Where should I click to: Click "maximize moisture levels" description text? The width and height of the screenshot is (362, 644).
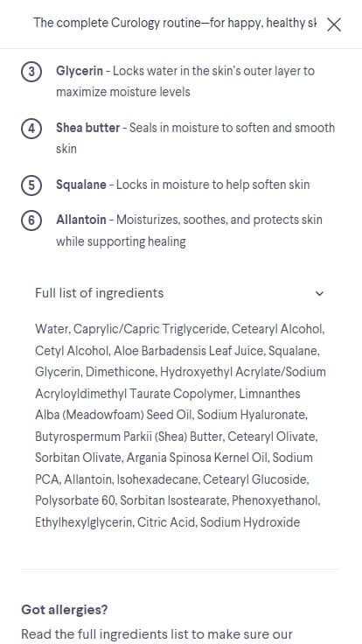point(123,92)
